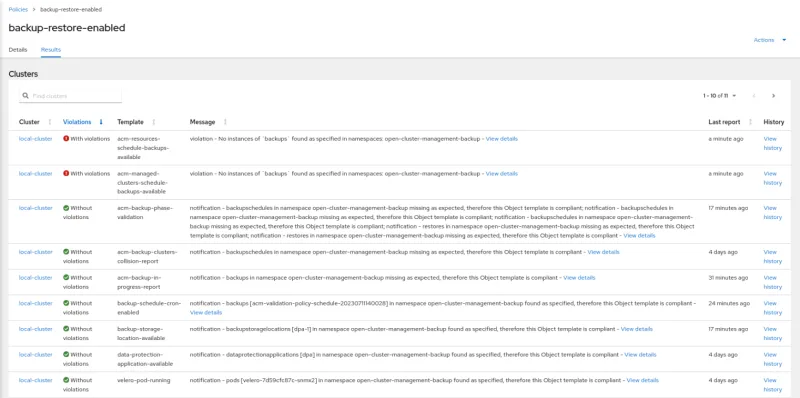The height and width of the screenshot is (398, 800).
Task: Select the Results tab
Action: 51,50
